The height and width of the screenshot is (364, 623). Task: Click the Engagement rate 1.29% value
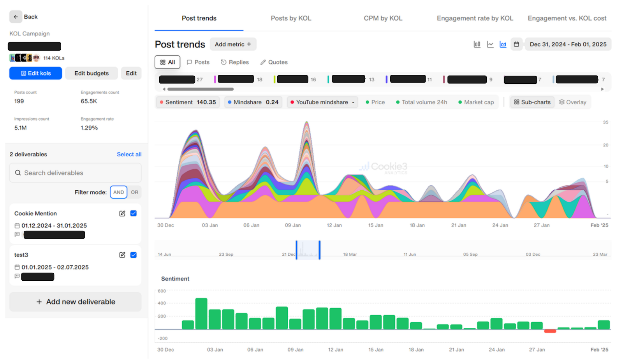click(89, 128)
